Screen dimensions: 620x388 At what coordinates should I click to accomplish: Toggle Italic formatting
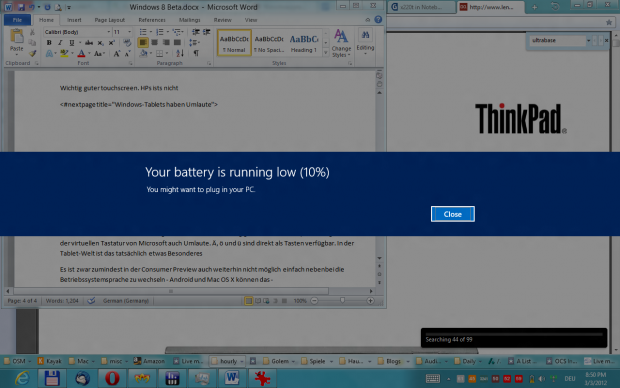[x=60, y=43]
